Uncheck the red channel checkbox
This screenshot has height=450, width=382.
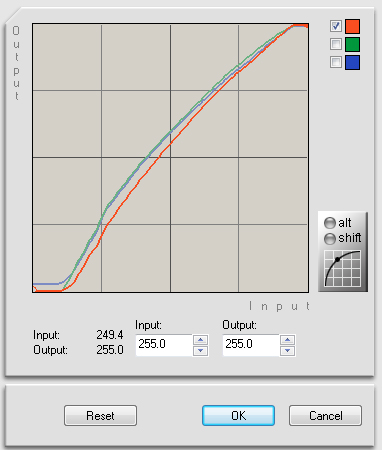click(x=336, y=26)
